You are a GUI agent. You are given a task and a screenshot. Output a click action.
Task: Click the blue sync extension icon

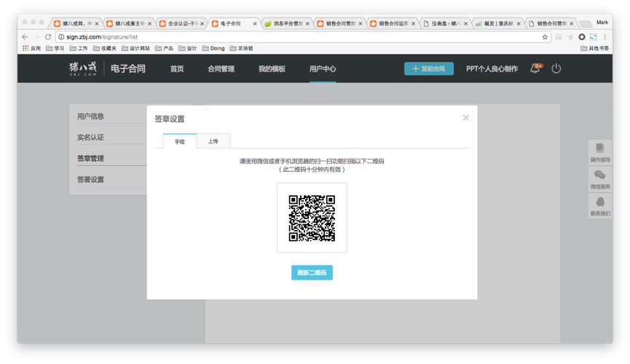(594, 37)
